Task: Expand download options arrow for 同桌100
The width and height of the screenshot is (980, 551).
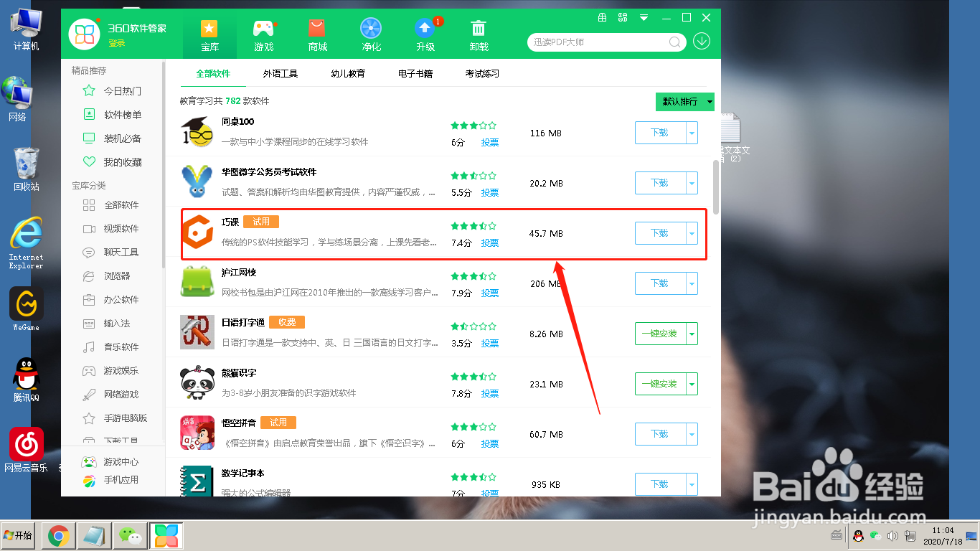Action: tap(692, 133)
